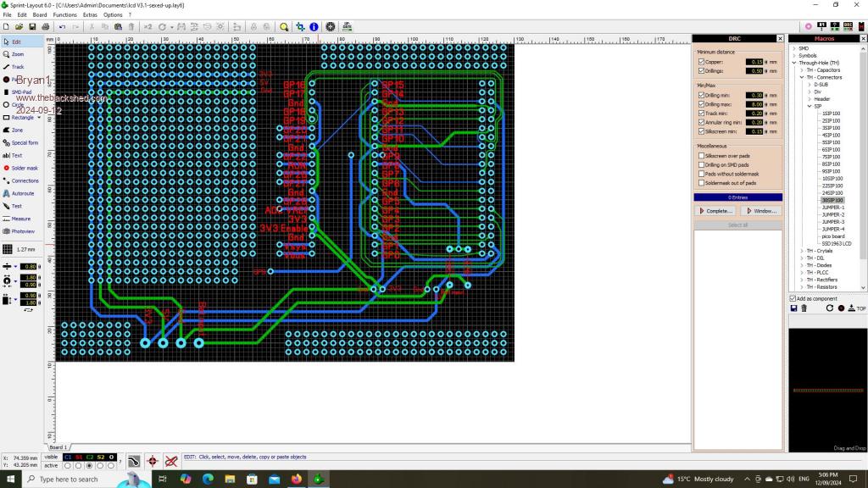Enable Silkscreen over pads check

[701, 156]
